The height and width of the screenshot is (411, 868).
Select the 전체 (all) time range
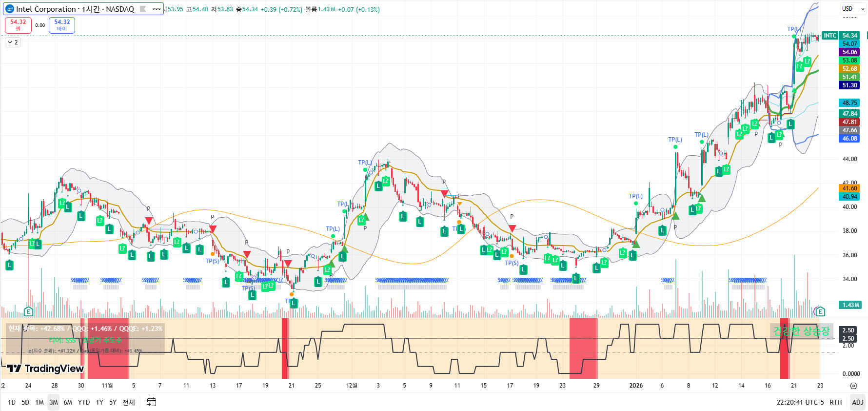pyautogui.click(x=129, y=402)
